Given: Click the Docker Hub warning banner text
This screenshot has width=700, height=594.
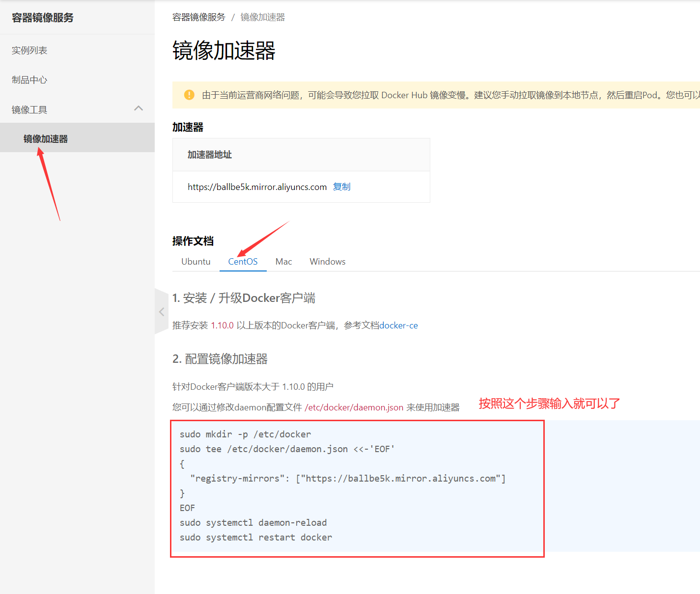Looking at the screenshot, I should pyautogui.click(x=450, y=95).
